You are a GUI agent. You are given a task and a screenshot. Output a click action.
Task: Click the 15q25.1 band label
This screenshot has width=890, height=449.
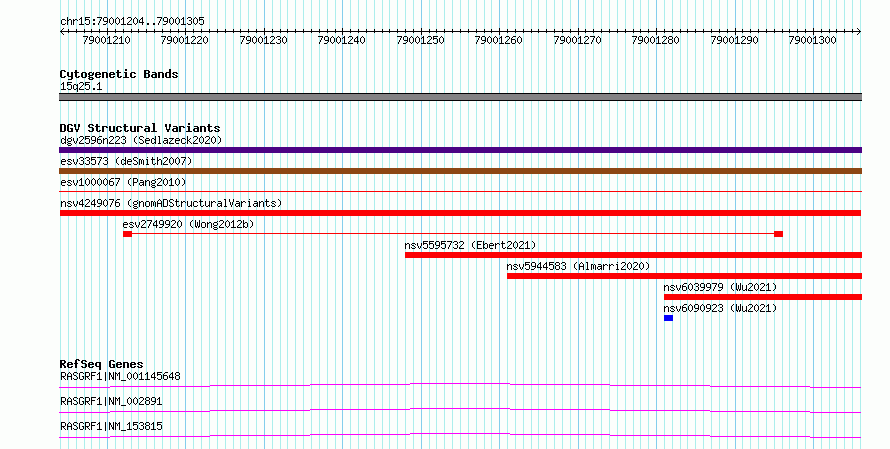tap(81, 86)
